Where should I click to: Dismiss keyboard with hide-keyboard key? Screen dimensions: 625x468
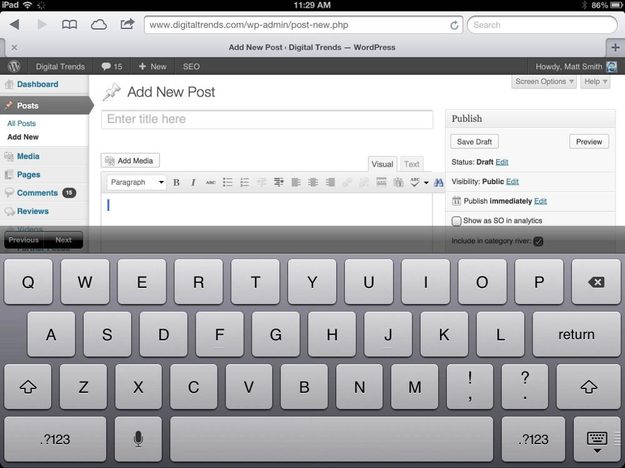pyautogui.click(x=597, y=440)
